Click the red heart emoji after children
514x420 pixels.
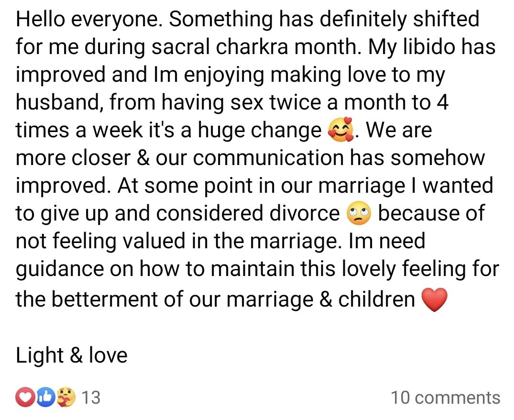point(434,300)
